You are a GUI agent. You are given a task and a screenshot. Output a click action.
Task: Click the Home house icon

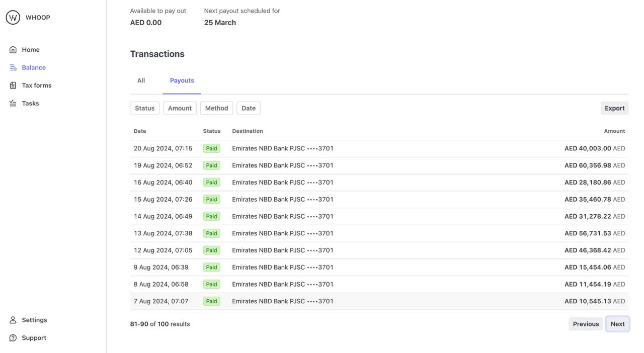pos(13,50)
